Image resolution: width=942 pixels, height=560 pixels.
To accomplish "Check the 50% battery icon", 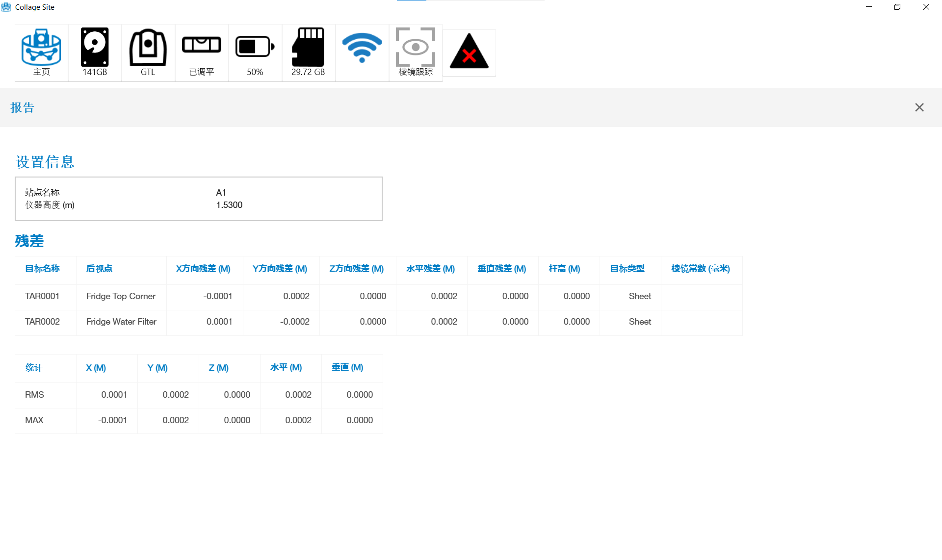I will tap(255, 52).
